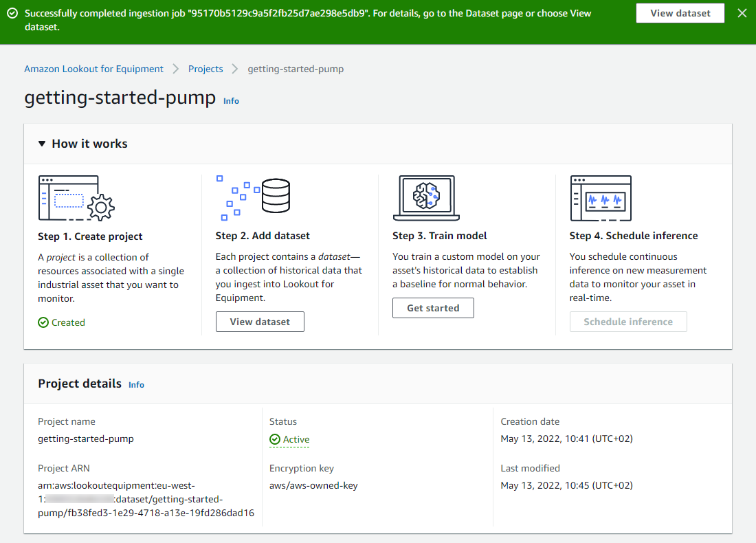This screenshot has height=543, width=756.
Task: Click the Created status checkmark icon
Action: (x=43, y=322)
